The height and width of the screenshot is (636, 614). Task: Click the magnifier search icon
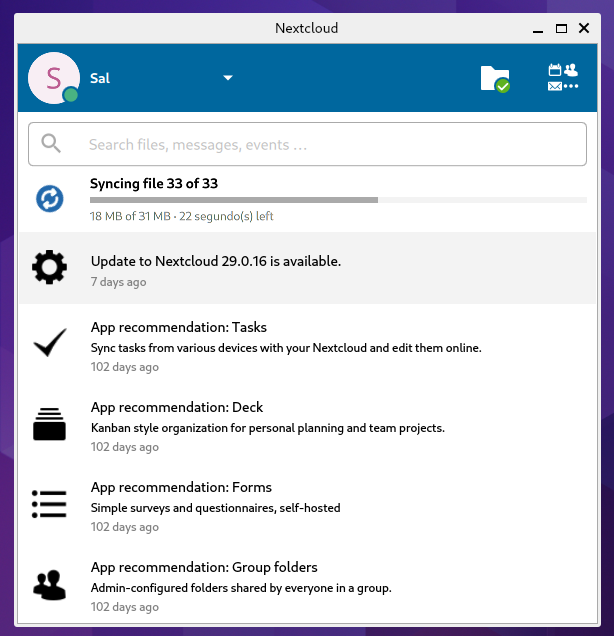click(x=51, y=143)
